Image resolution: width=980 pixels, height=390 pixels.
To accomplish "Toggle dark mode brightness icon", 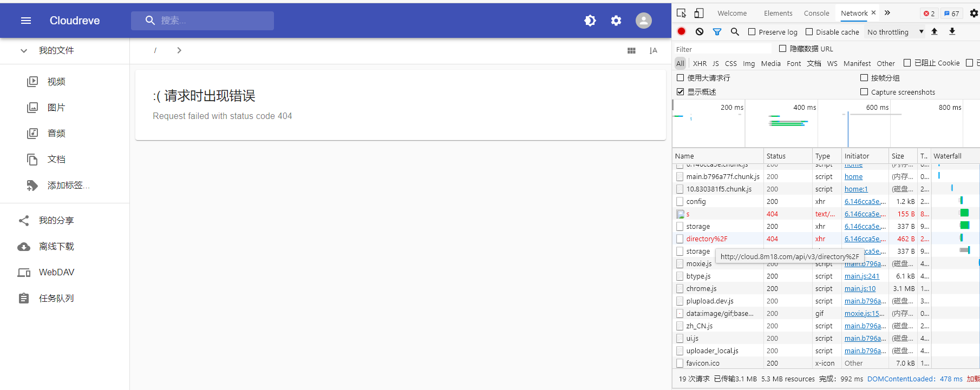I will 590,21.
